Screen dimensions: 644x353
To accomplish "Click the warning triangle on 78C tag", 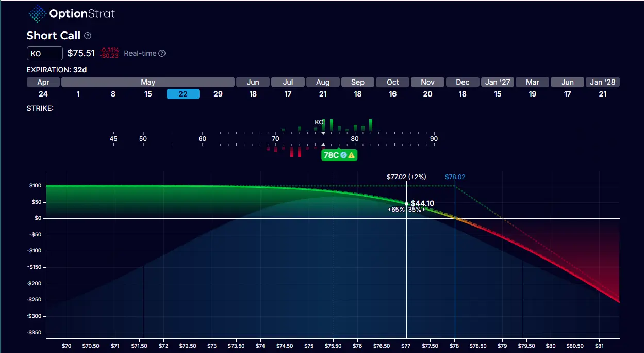I will click(x=351, y=155).
